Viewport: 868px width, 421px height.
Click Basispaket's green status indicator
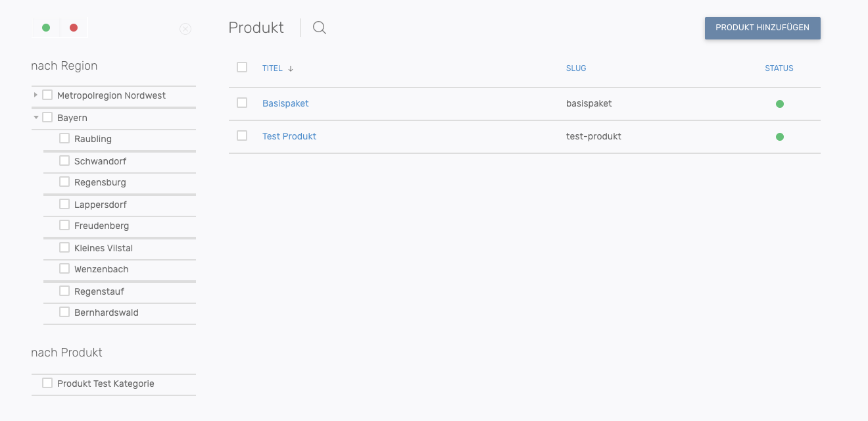(780, 104)
